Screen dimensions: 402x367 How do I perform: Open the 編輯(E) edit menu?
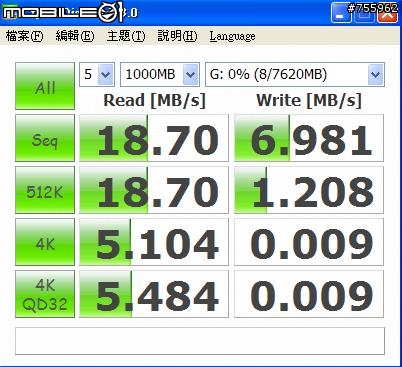click(x=75, y=36)
